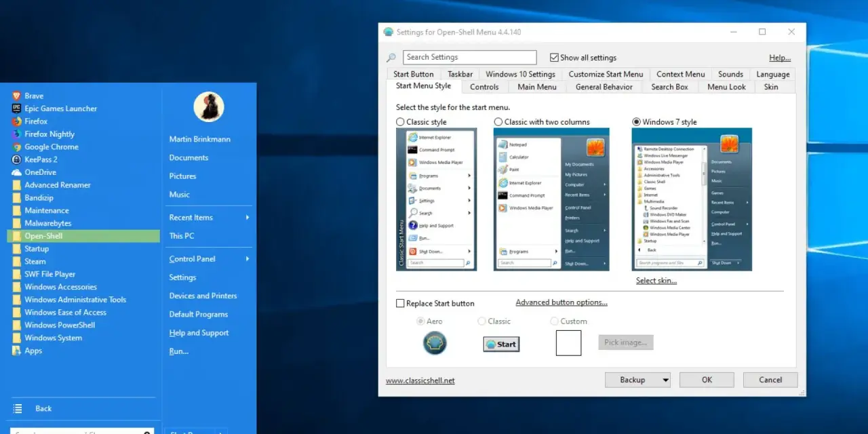
Task: Select the Aero button radio option
Action: pyautogui.click(x=420, y=321)
